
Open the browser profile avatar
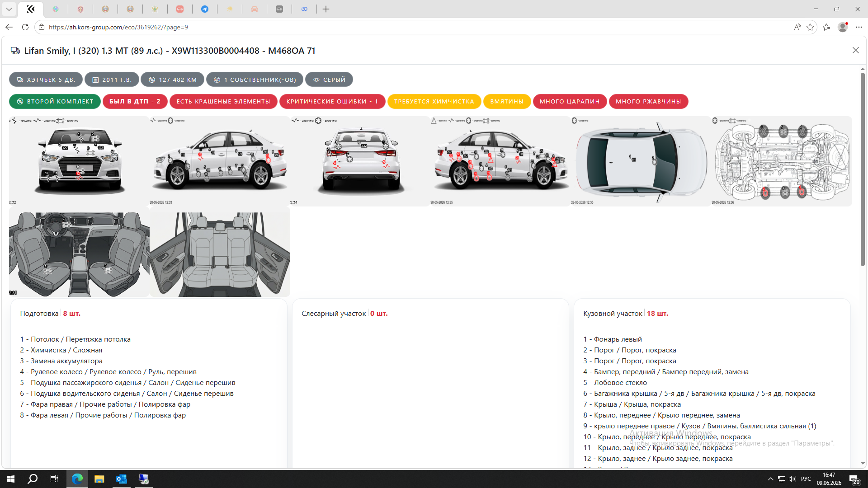843,27
